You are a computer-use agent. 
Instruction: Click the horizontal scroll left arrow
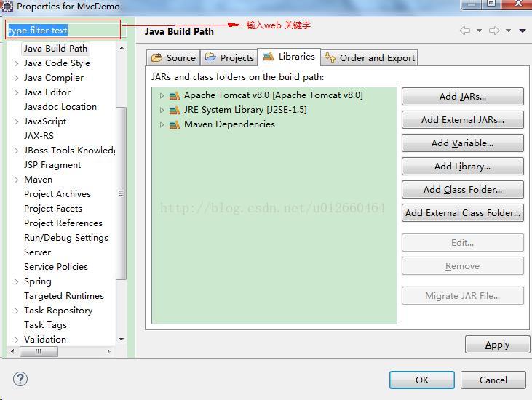(x=12, y=351)
